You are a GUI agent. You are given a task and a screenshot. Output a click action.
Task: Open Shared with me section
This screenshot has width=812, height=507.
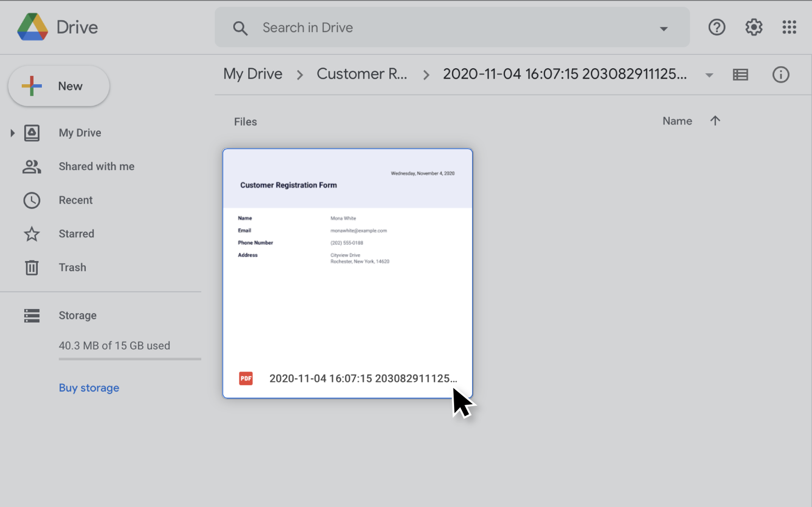point(96,166)
